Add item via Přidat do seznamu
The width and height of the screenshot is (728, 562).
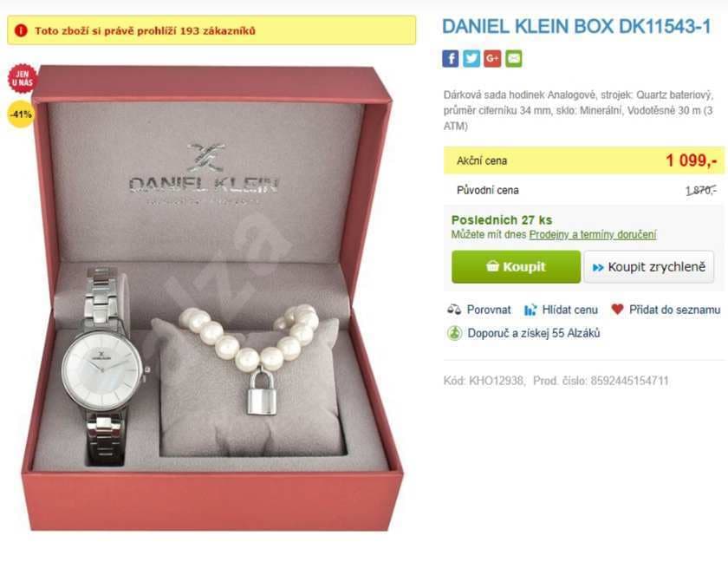(x=674, y=310)
